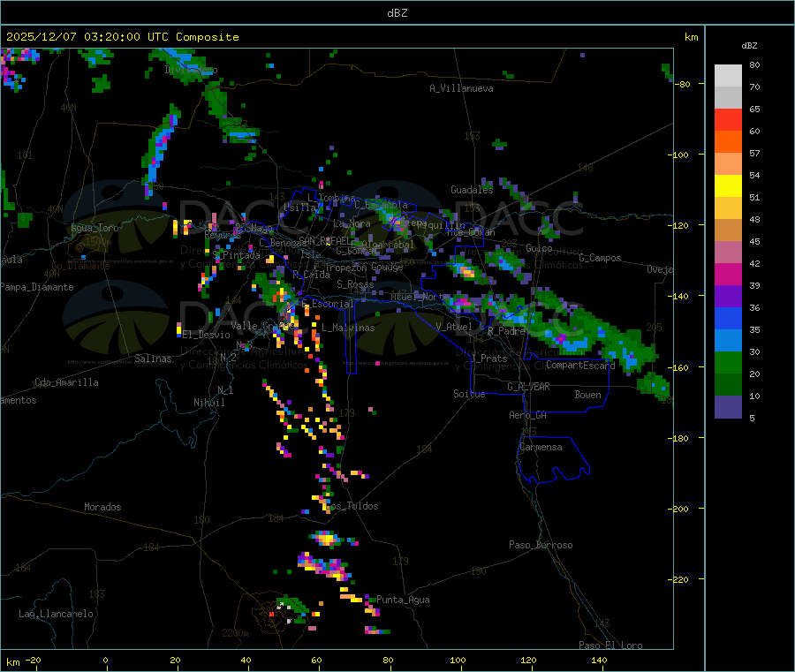Click the Morados location label

[102, 508]
